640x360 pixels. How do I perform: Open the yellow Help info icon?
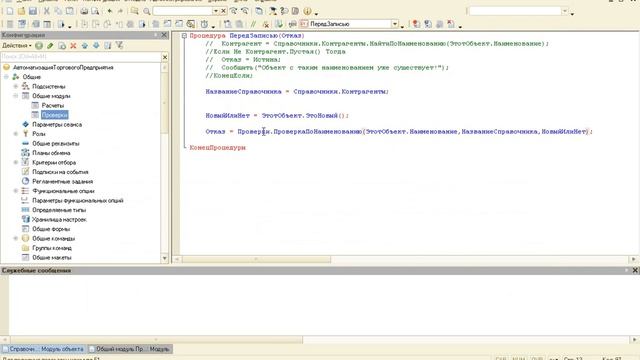point(307,11)
